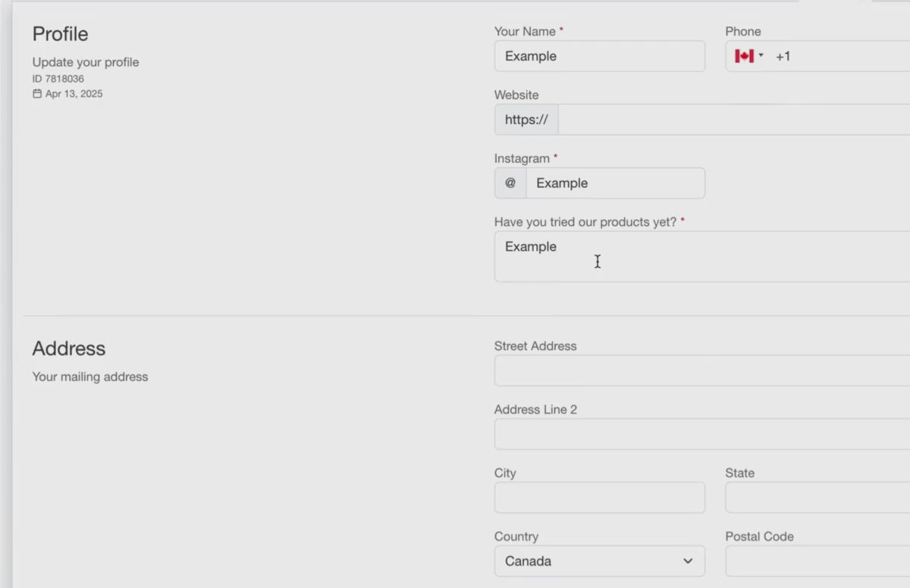Click the @ symbol prefix in Instagram field
The width and height of the screenshot is (910, 588).
(510, 183)
